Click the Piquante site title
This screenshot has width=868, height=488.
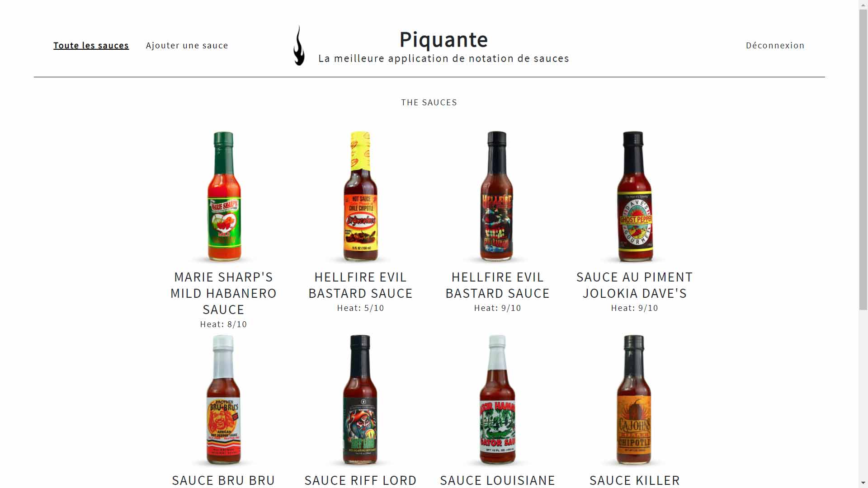443,39
